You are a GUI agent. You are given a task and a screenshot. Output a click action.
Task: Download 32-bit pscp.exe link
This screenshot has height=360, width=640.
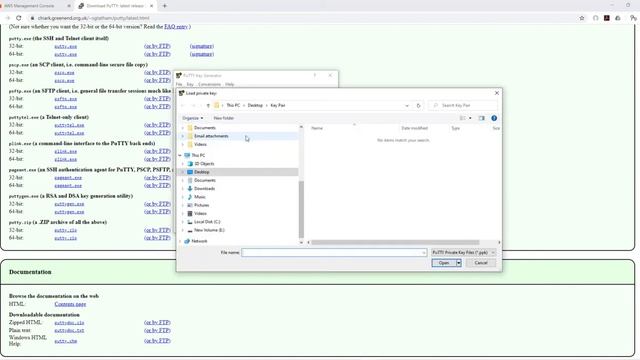[64, 73]
